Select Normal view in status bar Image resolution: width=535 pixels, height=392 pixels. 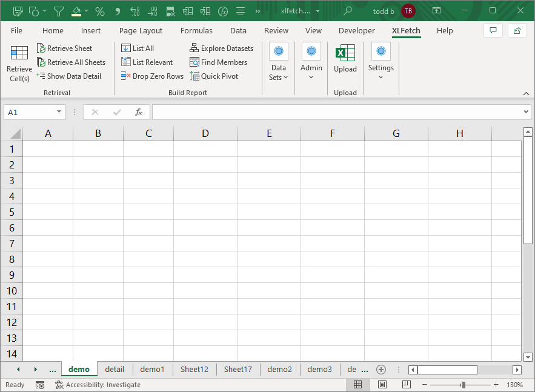358,385
